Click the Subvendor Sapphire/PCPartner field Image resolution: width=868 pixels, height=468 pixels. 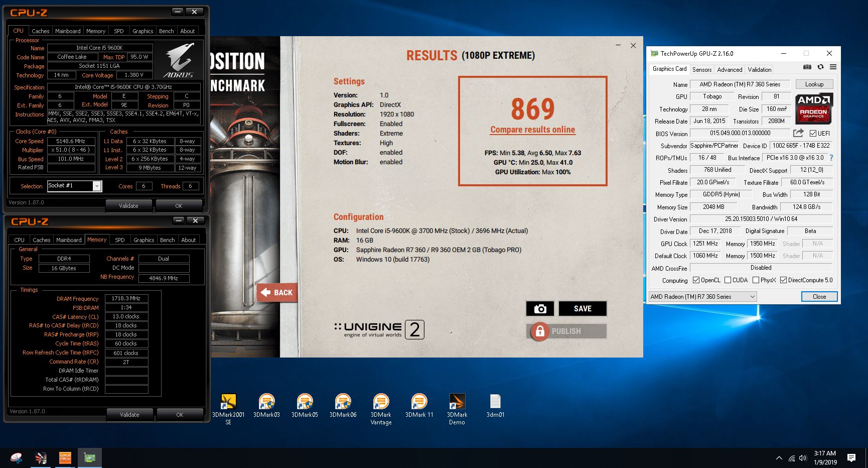click(x=714, y=146)
